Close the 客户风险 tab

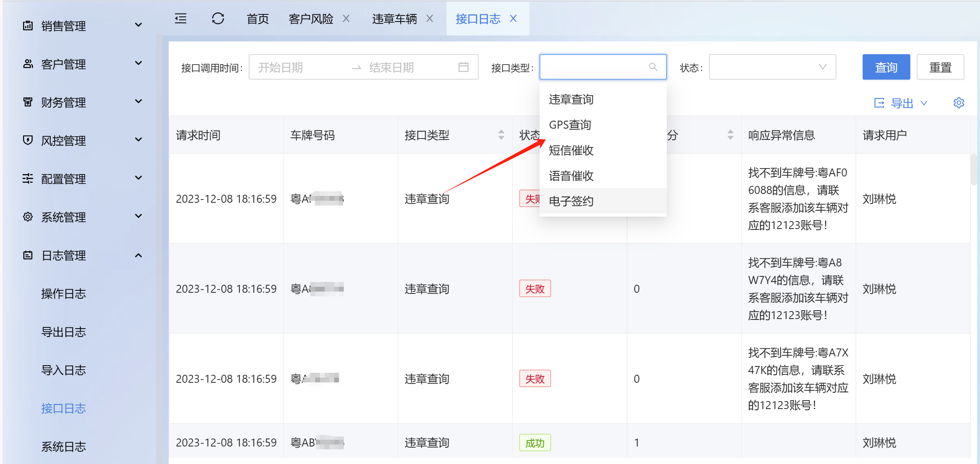pos(346,19)
